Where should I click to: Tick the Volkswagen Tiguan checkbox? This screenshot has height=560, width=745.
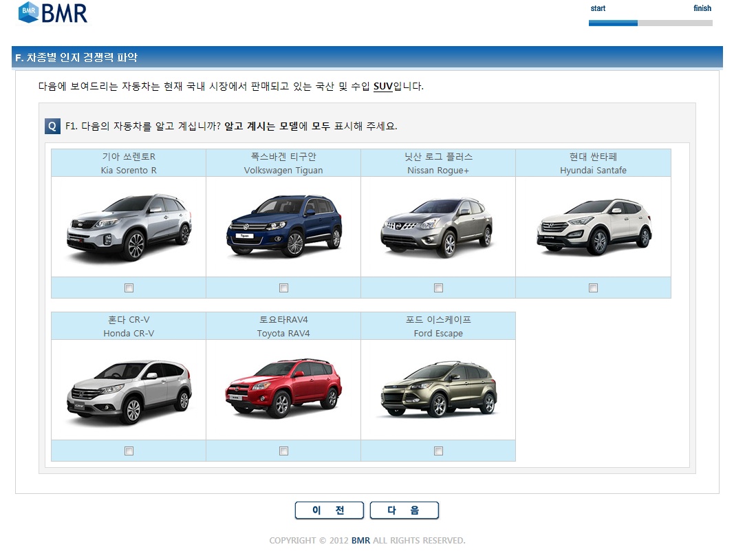pos(283,288)
